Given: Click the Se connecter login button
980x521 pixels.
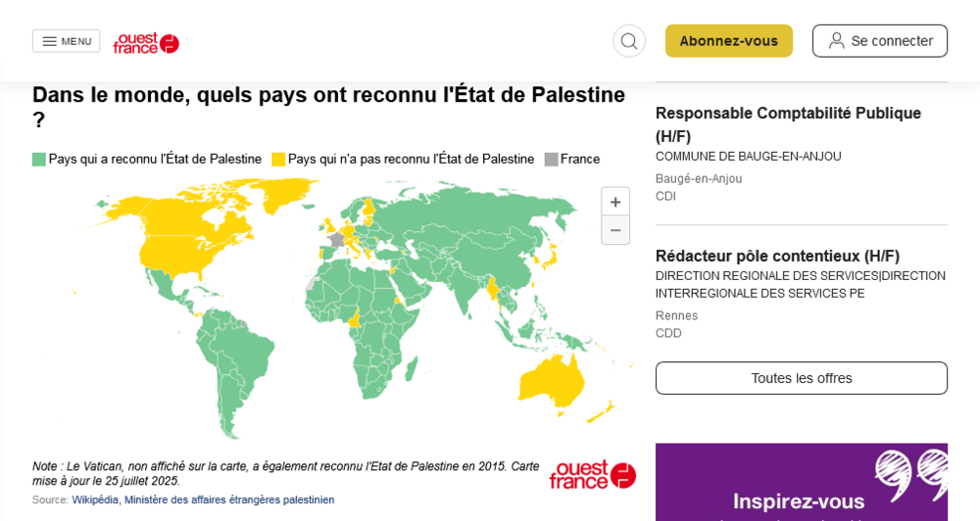Looking at the screenshot, I should (879, 41).
